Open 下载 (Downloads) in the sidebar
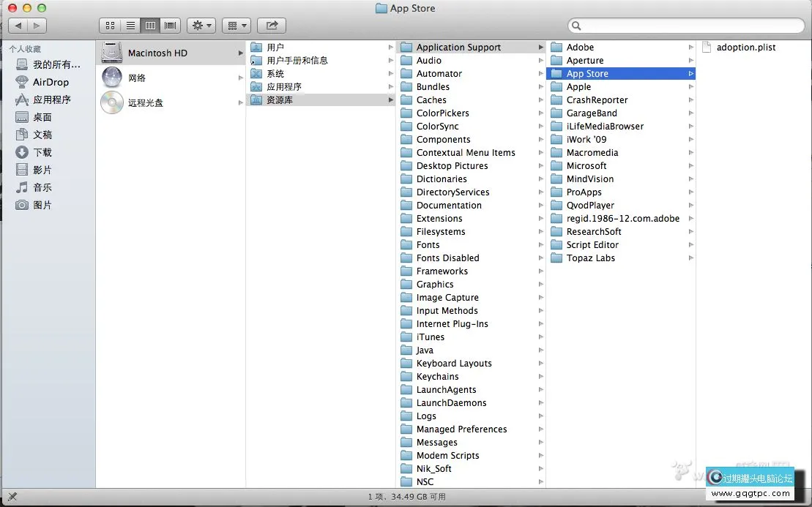Viewport: 812px width, 507px height. tap(42, 152)
